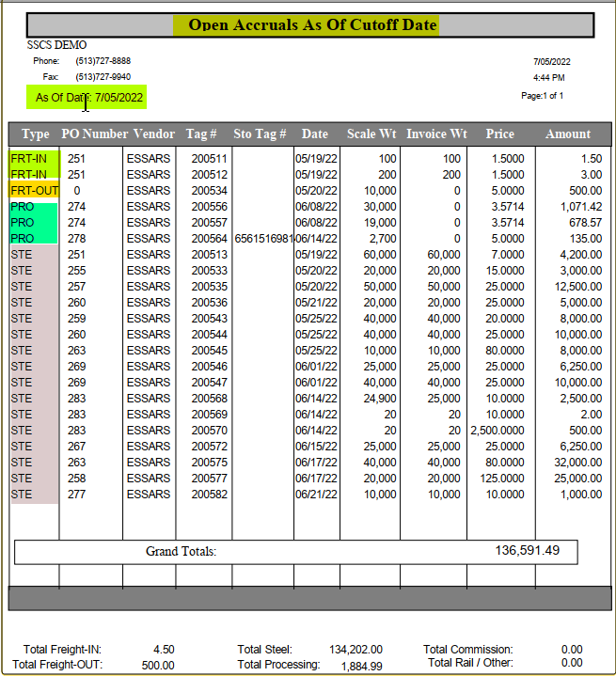Click the PO Number column header

[x=94, y=134]
